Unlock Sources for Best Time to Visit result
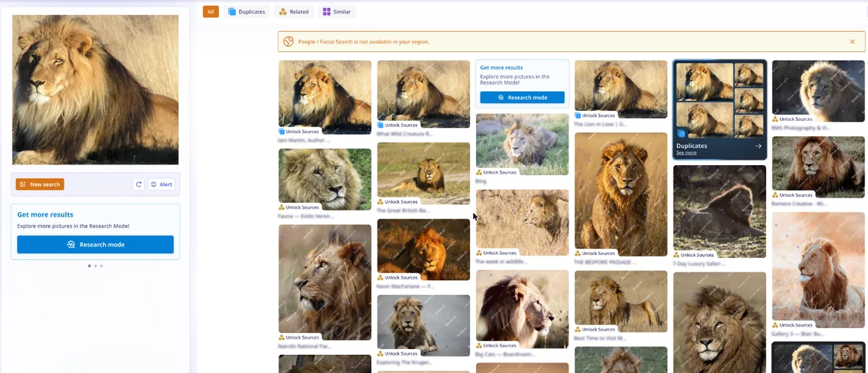This screenshot has width=868, height=373. 595,330
